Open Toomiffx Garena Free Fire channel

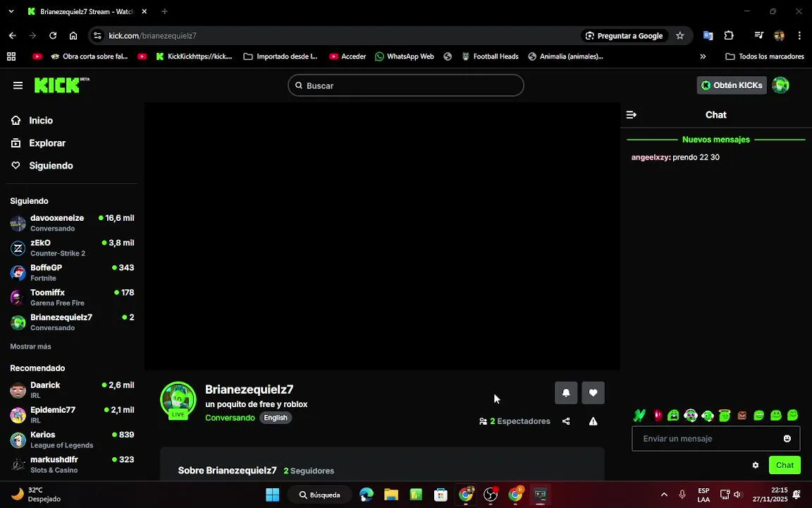[x=72, y=298]
